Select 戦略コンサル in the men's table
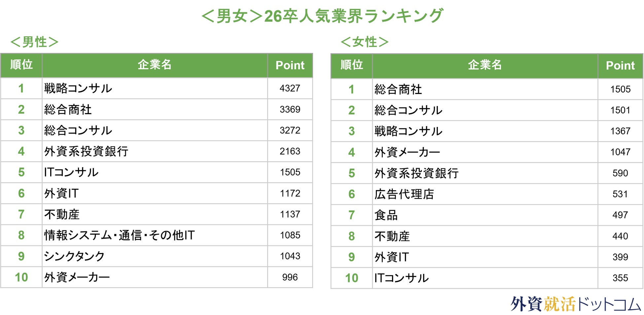 pos(78,88)
